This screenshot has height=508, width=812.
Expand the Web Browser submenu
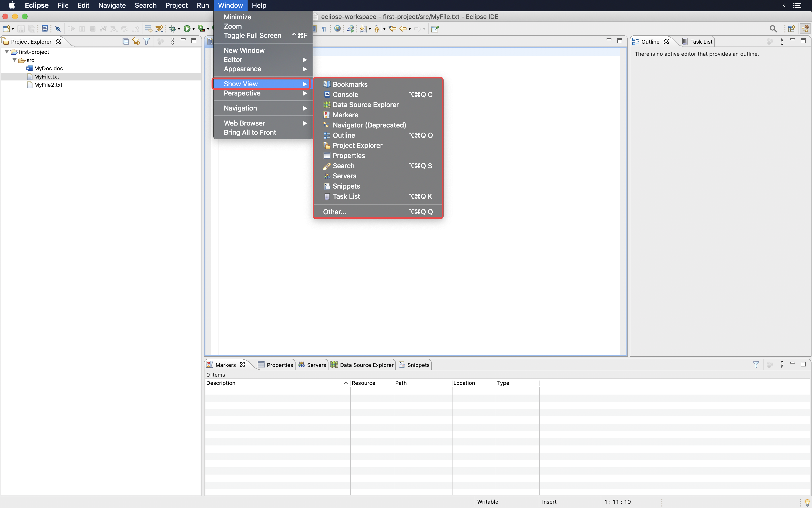coord(263,123)
